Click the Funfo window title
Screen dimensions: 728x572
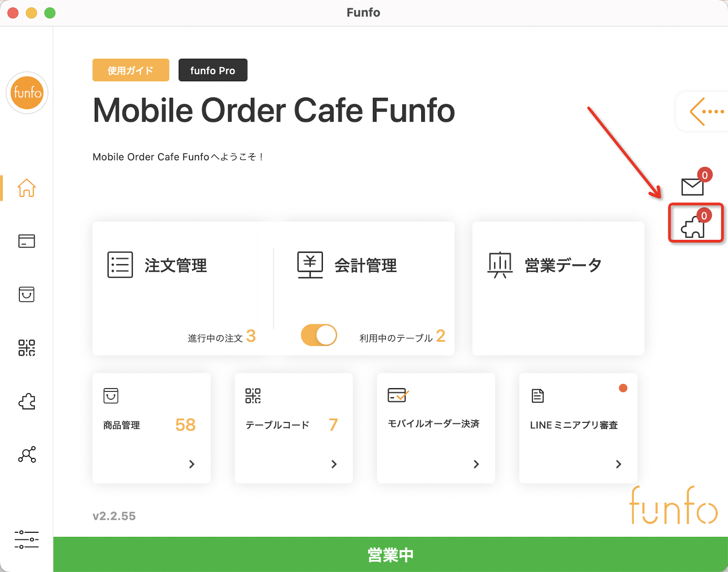coord(364,12)
